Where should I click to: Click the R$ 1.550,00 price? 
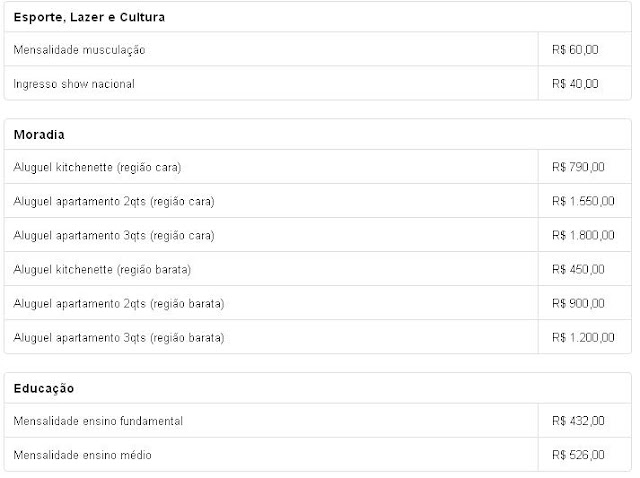(x=583, y=201)
